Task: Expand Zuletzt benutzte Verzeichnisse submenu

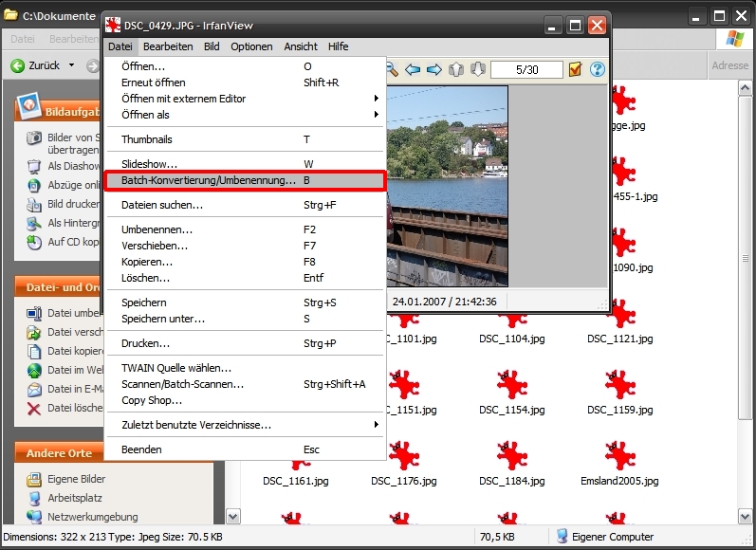Action: click(x=246, y=425)
